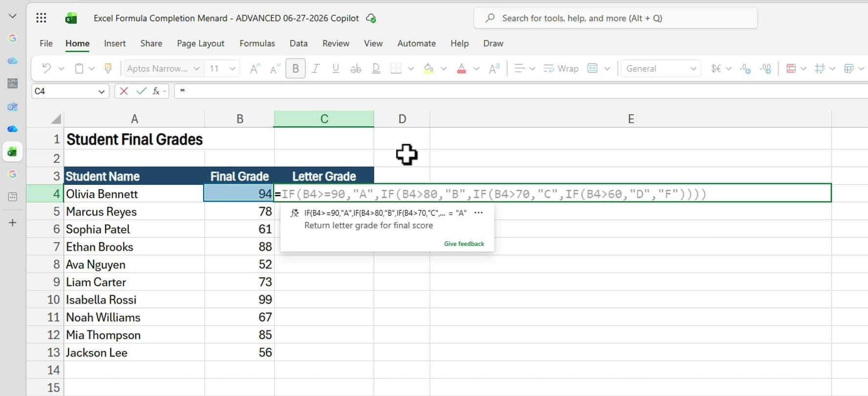
Task: Select column C header
Action: (x=324, y=119)
